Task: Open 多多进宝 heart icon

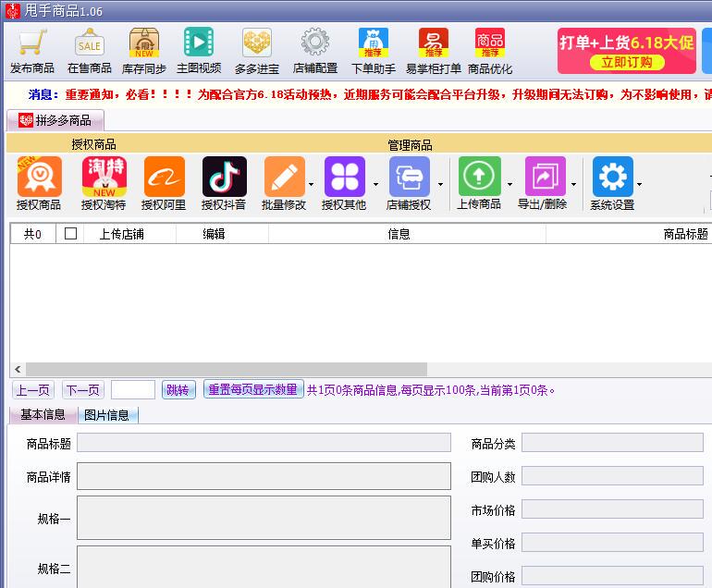Action: point(257,43)
